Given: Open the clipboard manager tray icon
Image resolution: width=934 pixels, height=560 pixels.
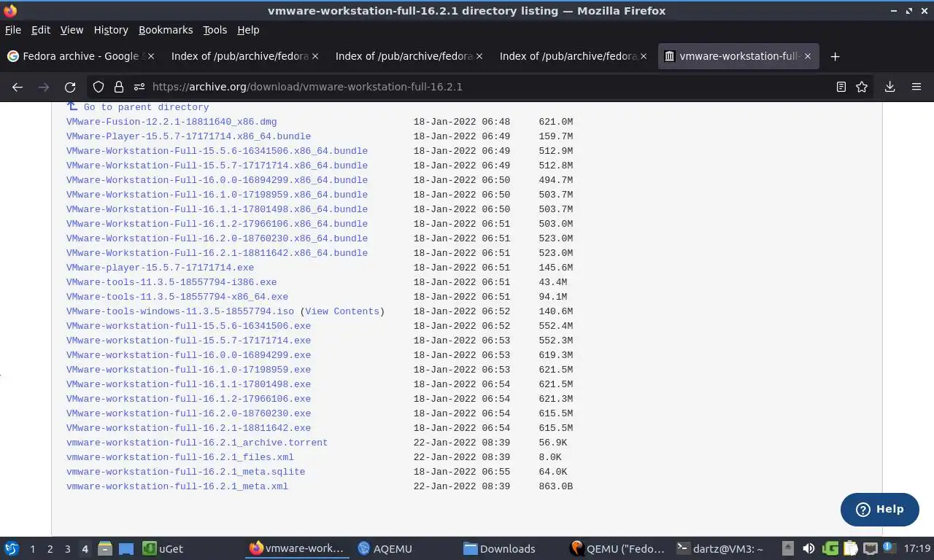Looking at the screenshot, I should 850,548.
